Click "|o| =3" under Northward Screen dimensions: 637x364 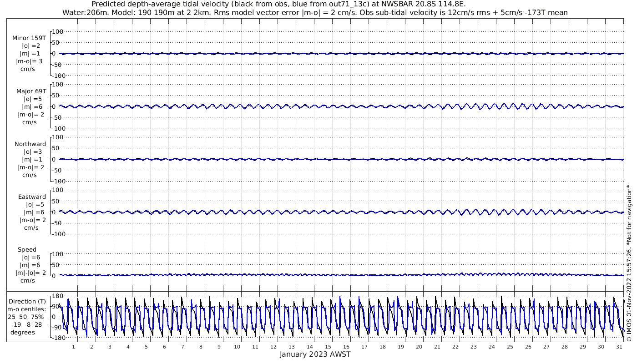click(34, 152)
